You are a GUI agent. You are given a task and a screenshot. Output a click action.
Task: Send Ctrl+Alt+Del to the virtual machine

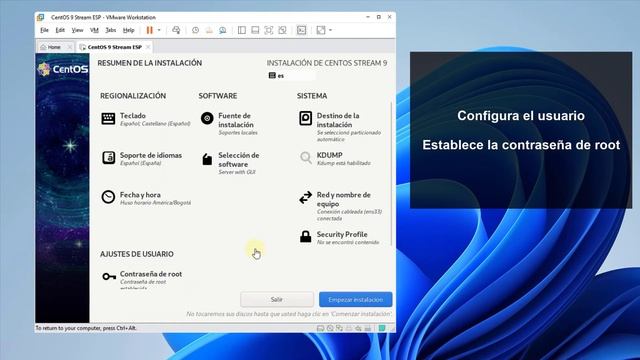[x=176, y=30]
